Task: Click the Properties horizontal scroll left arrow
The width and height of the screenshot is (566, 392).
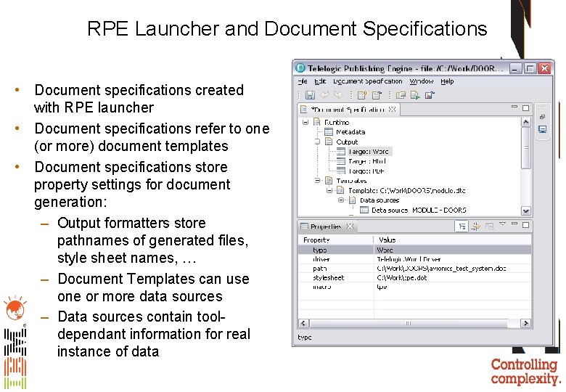Action: 303,323
